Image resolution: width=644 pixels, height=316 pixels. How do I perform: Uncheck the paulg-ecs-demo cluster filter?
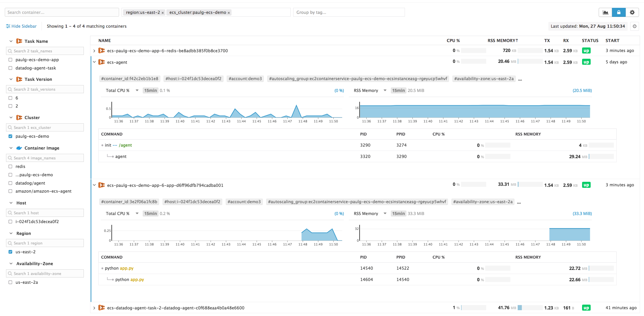10,136
